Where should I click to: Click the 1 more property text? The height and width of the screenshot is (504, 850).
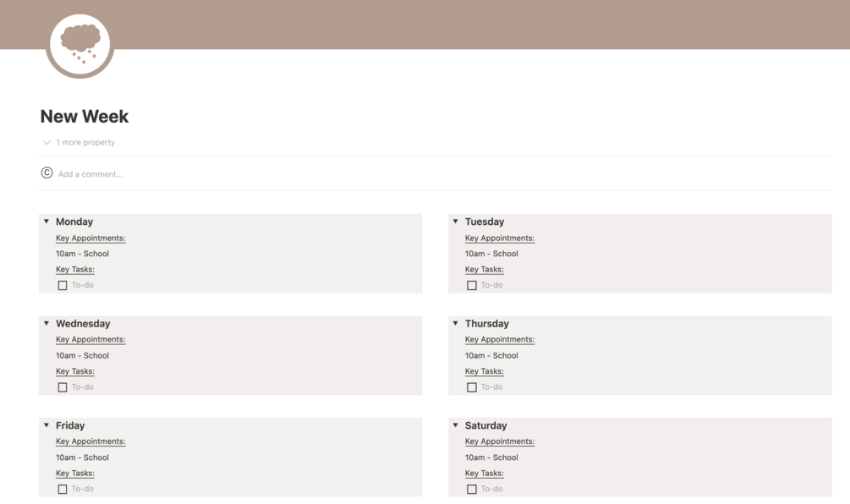[85, 143]
